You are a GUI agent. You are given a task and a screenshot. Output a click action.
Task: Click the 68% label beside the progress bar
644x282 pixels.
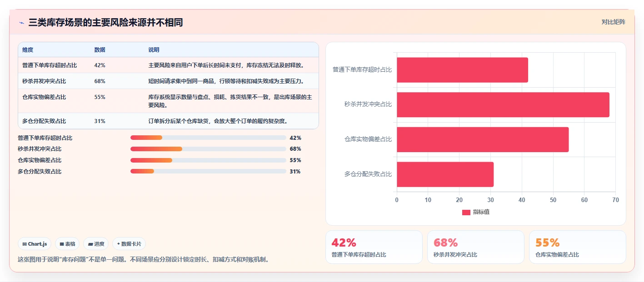(x=295, y=149)
